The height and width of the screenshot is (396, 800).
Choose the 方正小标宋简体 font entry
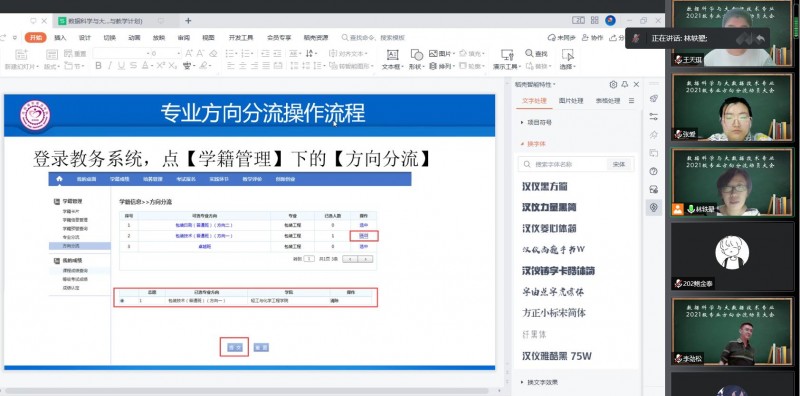(554, 313)
